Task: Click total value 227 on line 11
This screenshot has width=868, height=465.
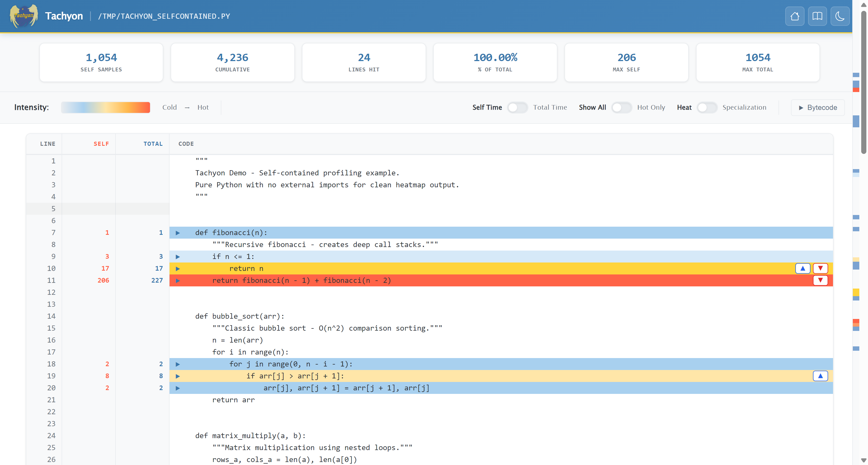Action: (x=157, y=280)
